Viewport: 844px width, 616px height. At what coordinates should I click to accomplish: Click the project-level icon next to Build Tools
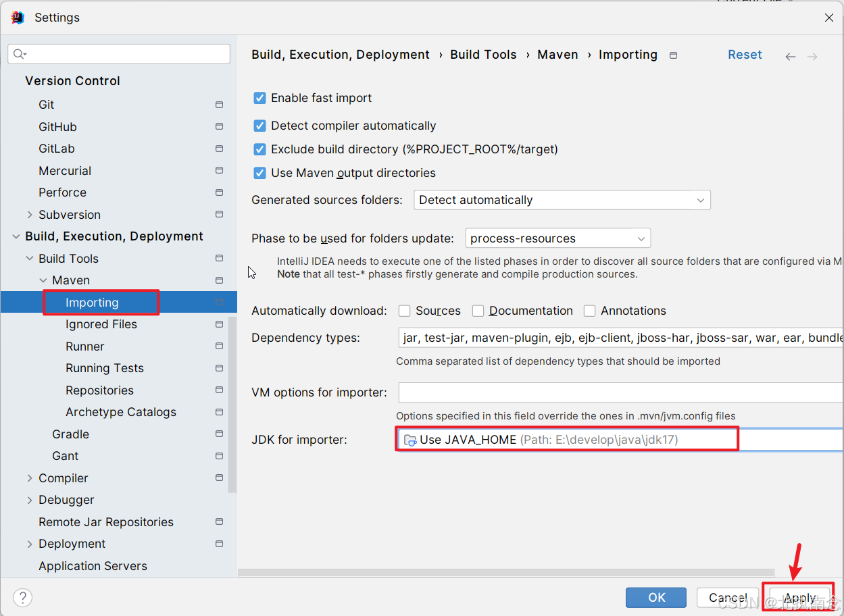219,259
